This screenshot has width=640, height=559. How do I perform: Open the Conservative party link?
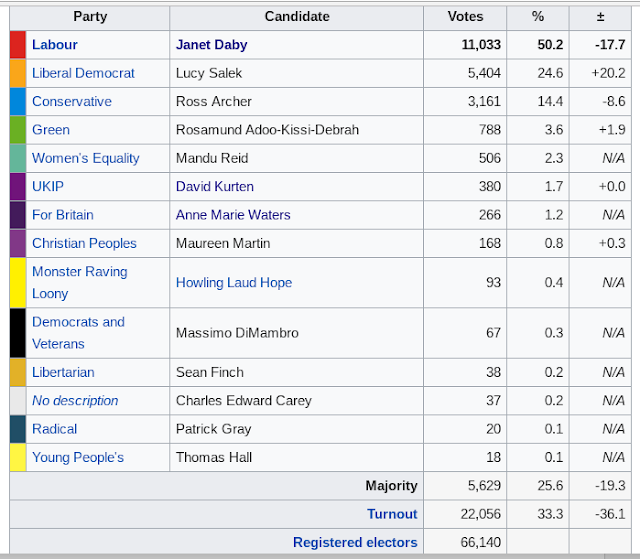[x=72, y=101]
